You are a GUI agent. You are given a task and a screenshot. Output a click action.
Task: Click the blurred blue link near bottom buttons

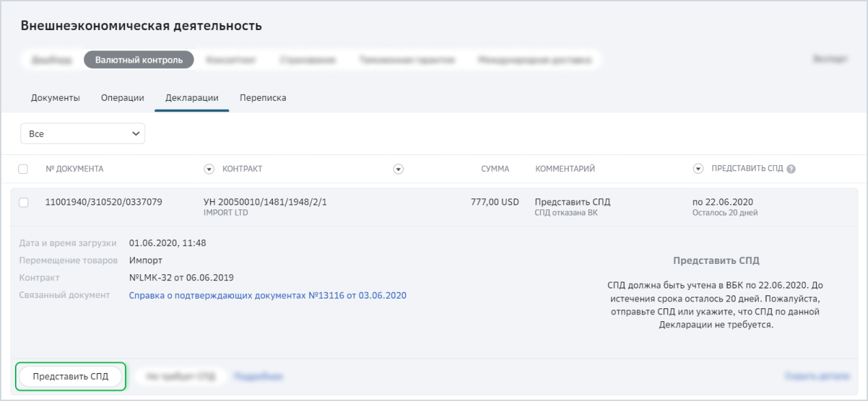pyautogui.click(x=258, y=376)
